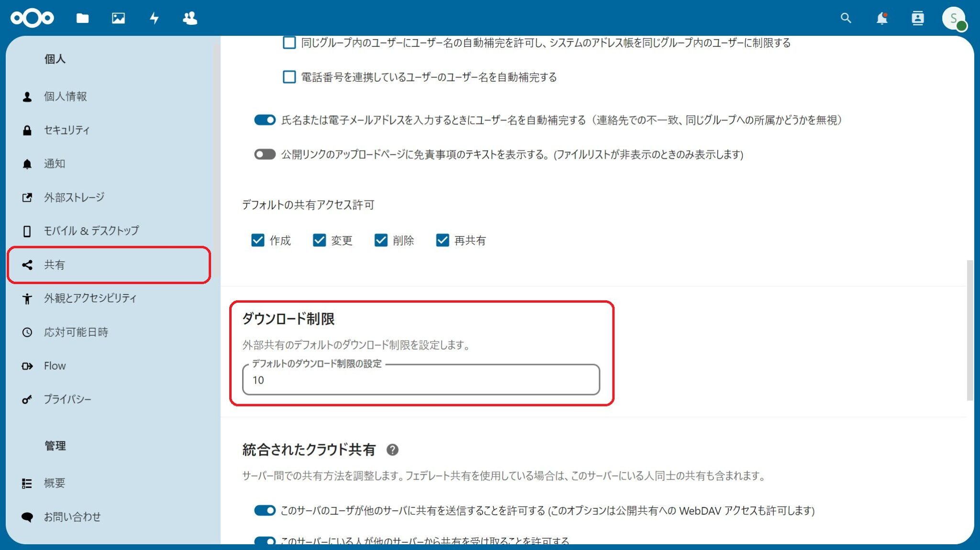Open the Contacts menu in the top bar
The image size is (980, 550).
(x=918, y=18)
